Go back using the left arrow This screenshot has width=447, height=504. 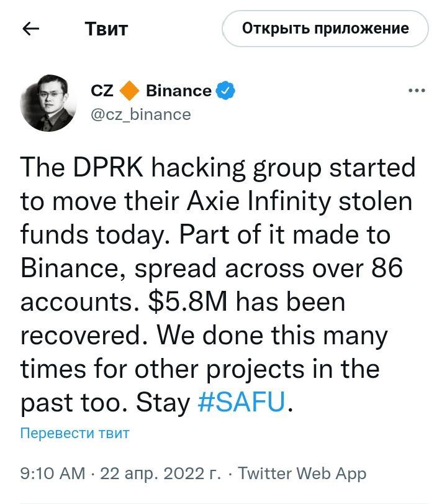pos(31,29)
